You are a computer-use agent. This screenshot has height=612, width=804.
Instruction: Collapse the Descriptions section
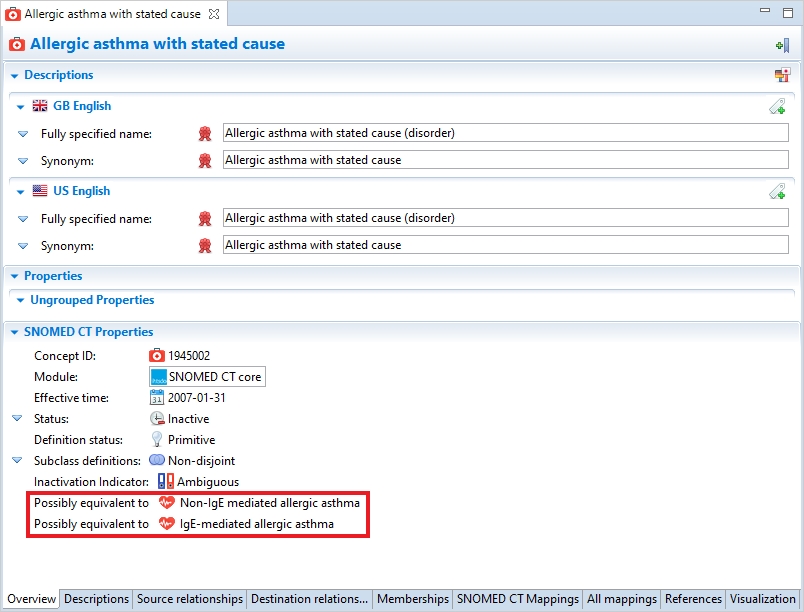[x=14, y=75]
